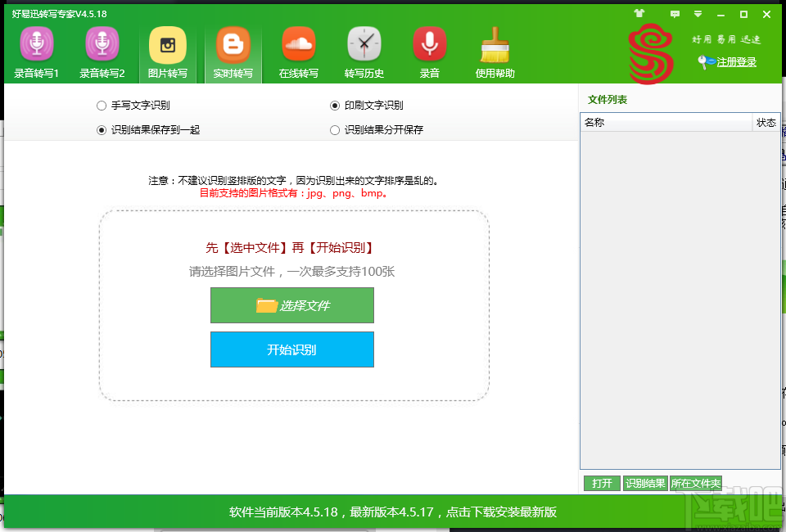
Task: Download the latest version via bottom link
Action: pyautogui.click(x=393, y=512)
